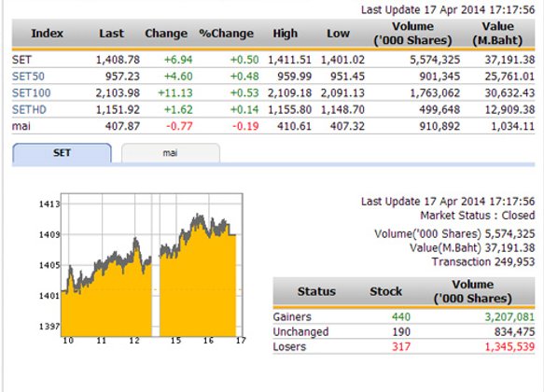Click the SET intraday price chart
This screenshot has width=544, height=392.
(x=151, y=265)
